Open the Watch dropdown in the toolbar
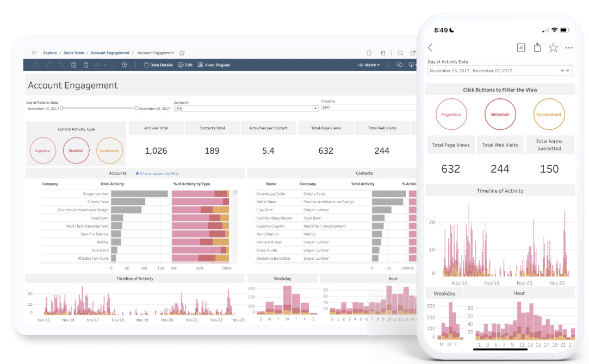Screen dimensions: 589x364 pyautogui.click(x=369, y=65)
